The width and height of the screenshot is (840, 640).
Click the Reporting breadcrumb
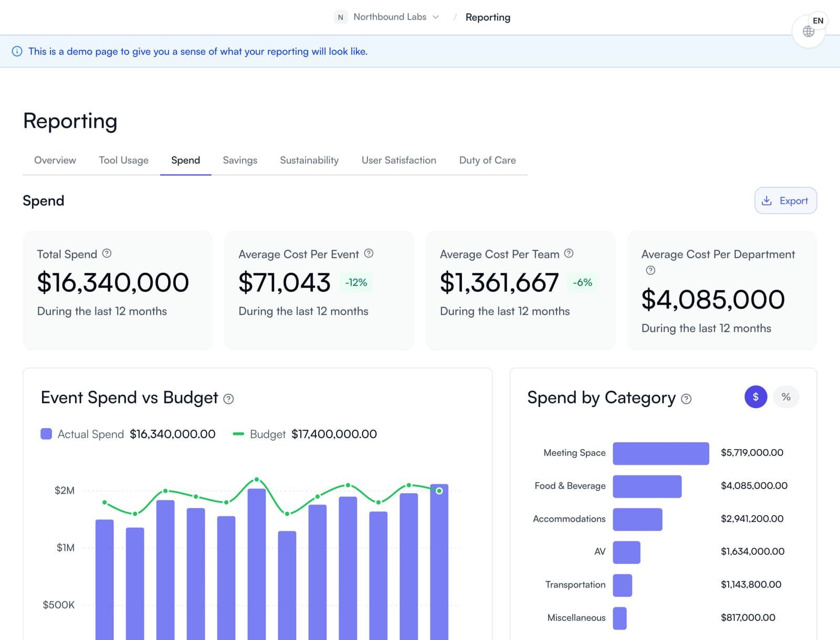(488, 17)
